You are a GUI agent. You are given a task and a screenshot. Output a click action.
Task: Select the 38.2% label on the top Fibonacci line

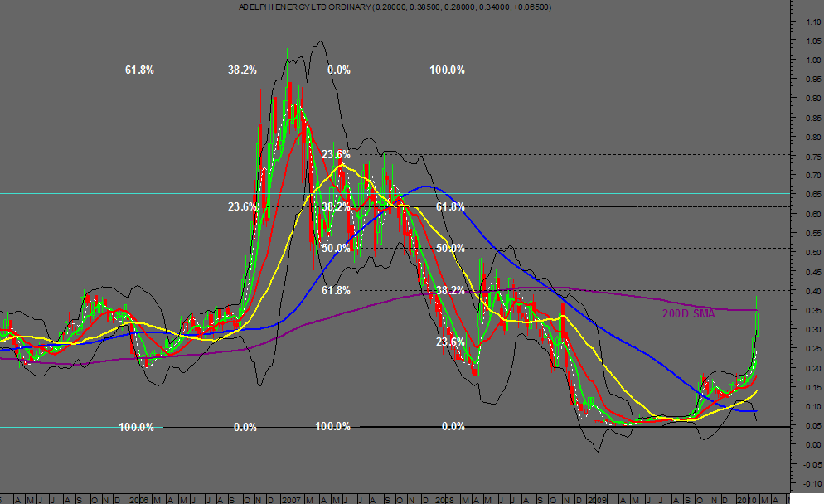(x=242, y=70)
